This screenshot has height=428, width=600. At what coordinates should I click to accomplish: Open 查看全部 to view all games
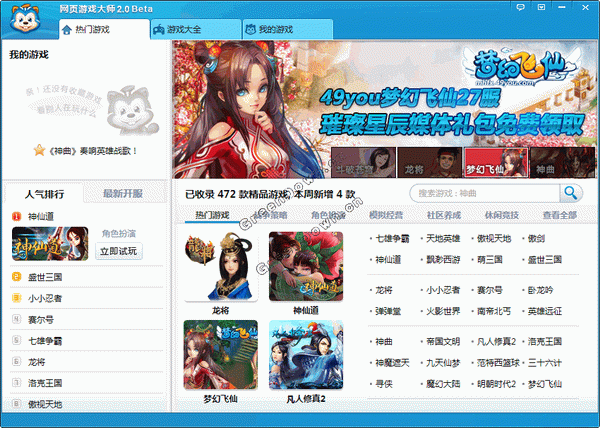560,215
